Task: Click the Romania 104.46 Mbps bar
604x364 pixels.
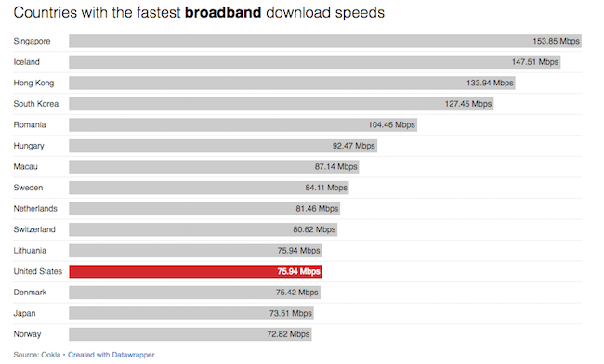Action: click(243, 124)
